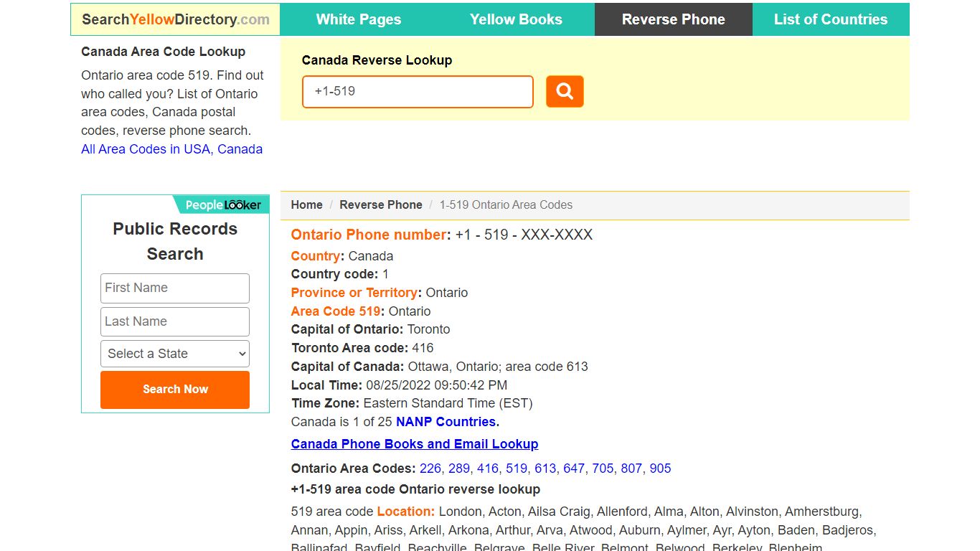The width and height of the screenshot is (980, 551).
Task: Focus the Canada Reverse Lookup phone field
Action: (x=418, y=92)
